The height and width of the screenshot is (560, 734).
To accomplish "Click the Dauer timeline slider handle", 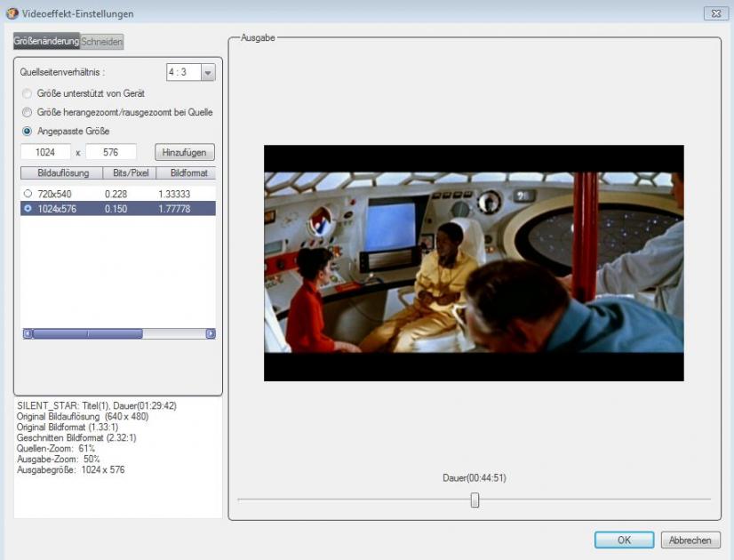I will [475, 500].
